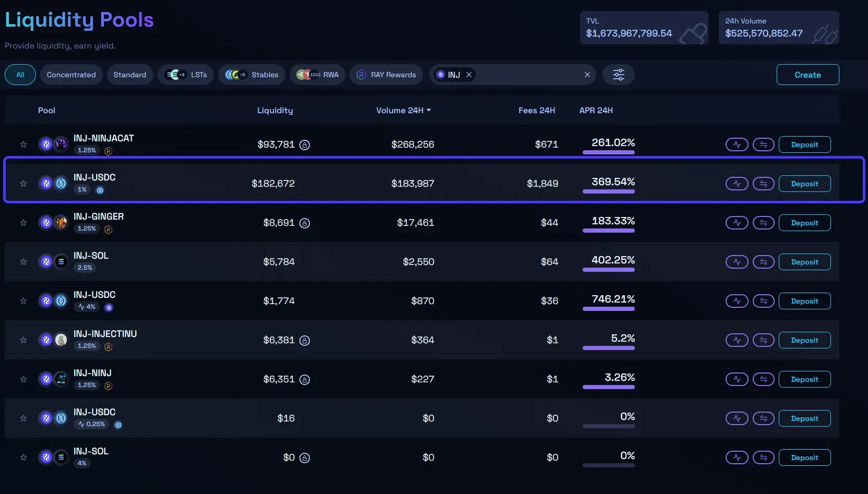
Task: Click APR bar under 5.2%
Action: 609,348
